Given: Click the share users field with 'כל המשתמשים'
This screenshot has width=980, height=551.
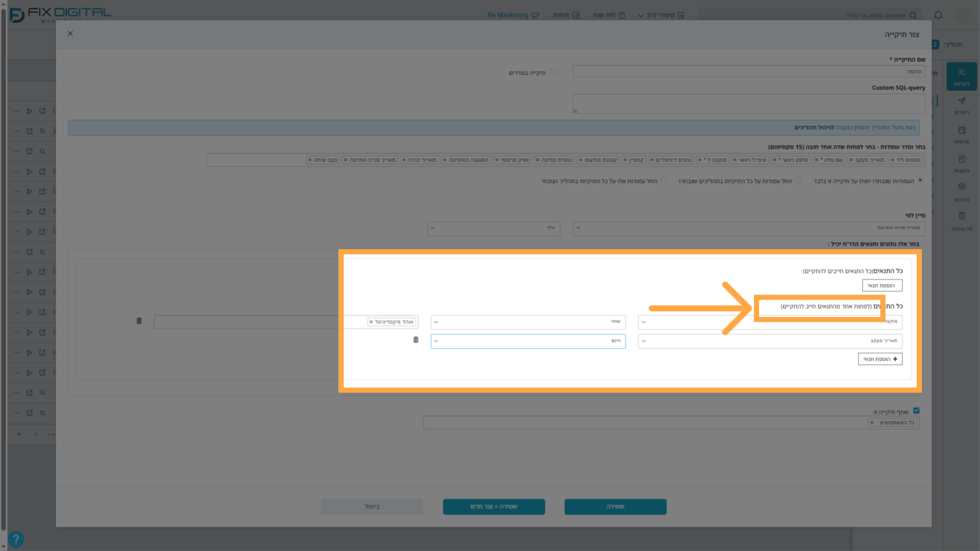Looking at the screenshot, I should [671, 423].
